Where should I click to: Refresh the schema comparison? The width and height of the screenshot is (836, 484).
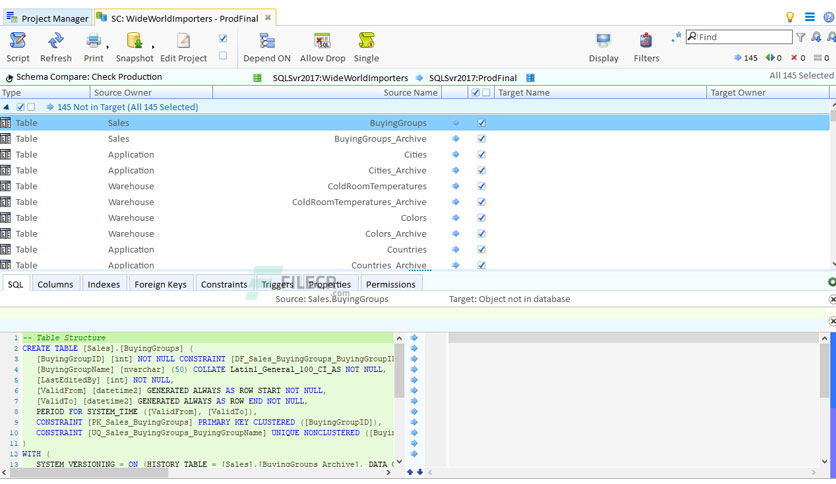point(55,47)
